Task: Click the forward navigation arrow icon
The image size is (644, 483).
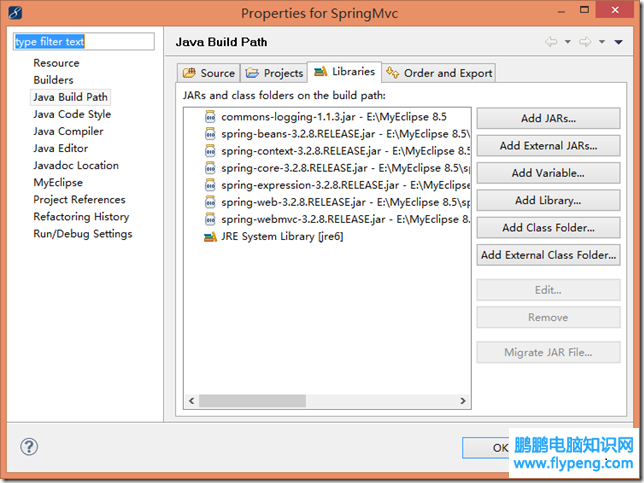Action: click(585, 41)
